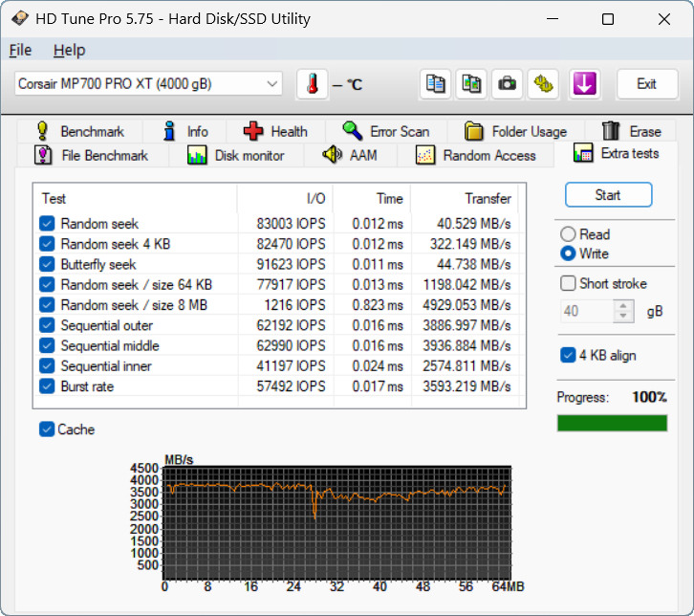Click the Exit button
Screen dimensions: 694x616
646,84
